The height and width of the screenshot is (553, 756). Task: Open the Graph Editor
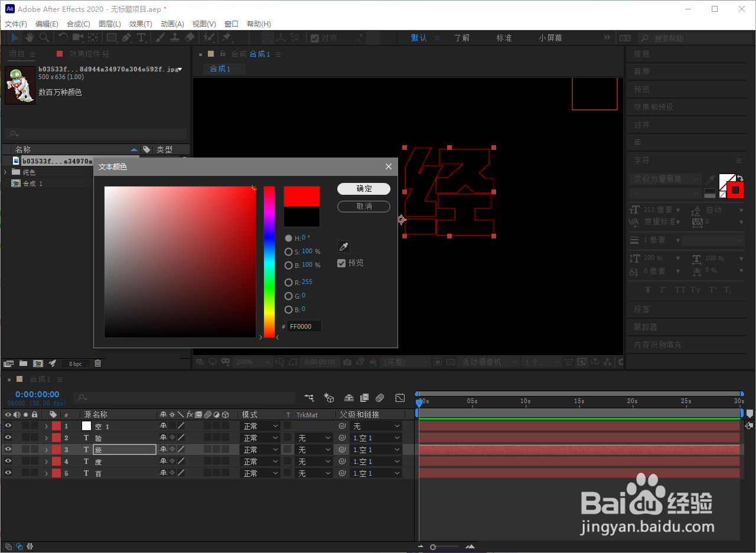click(400, 398)
